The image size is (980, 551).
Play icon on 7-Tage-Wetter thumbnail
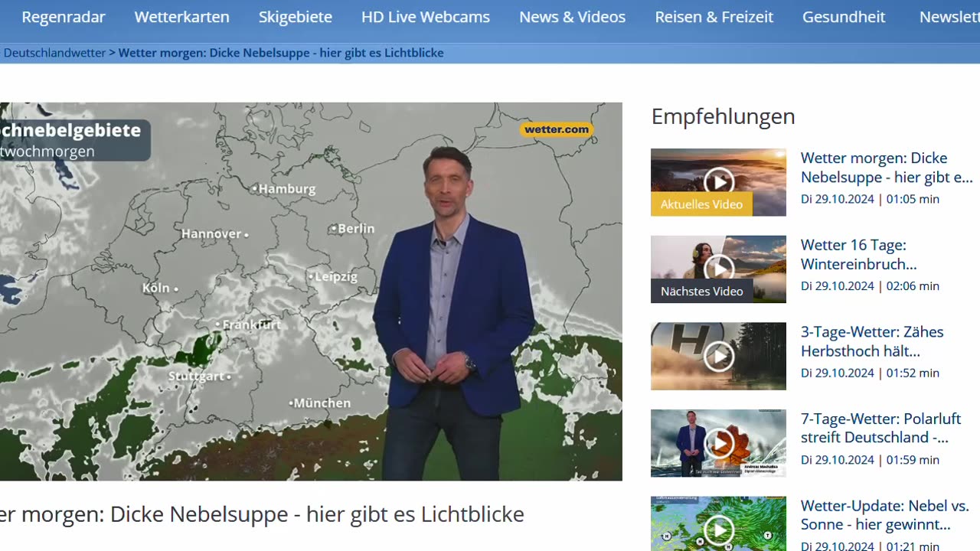(719, 443)
